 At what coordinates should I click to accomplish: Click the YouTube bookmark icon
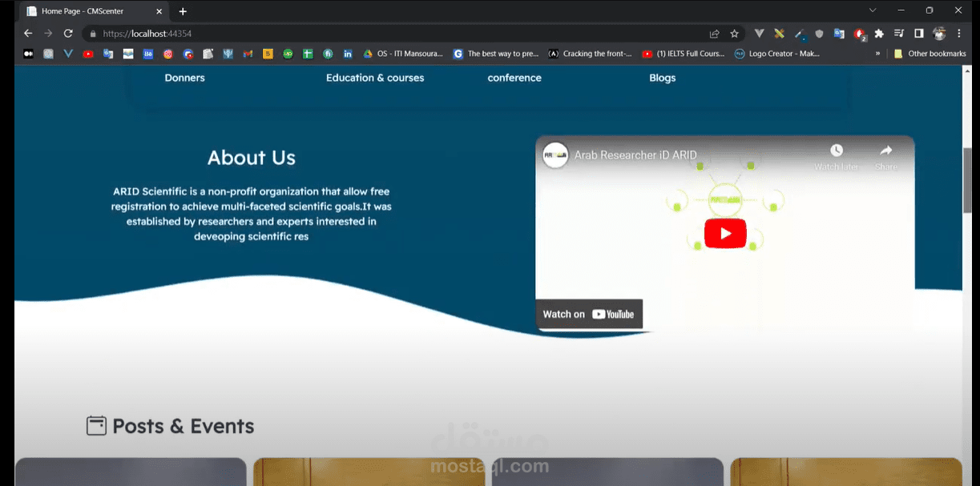click(88, 54)
